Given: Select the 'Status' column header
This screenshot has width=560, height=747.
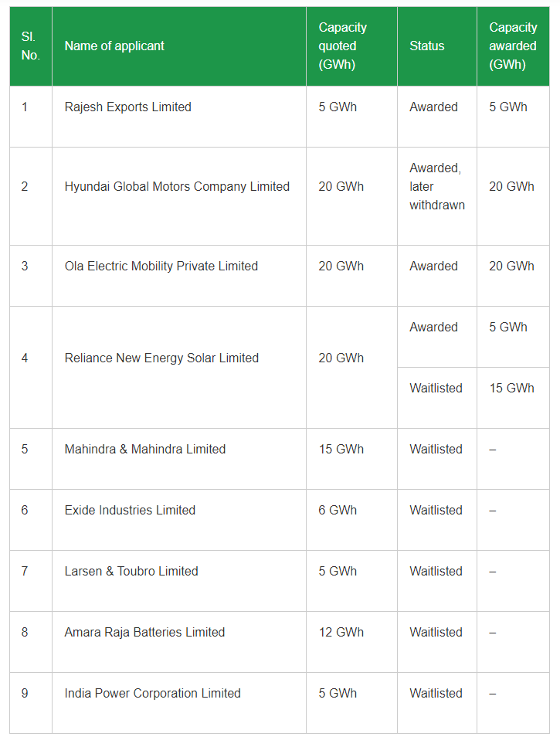Looking at the screenshot, I should [426, 46].
